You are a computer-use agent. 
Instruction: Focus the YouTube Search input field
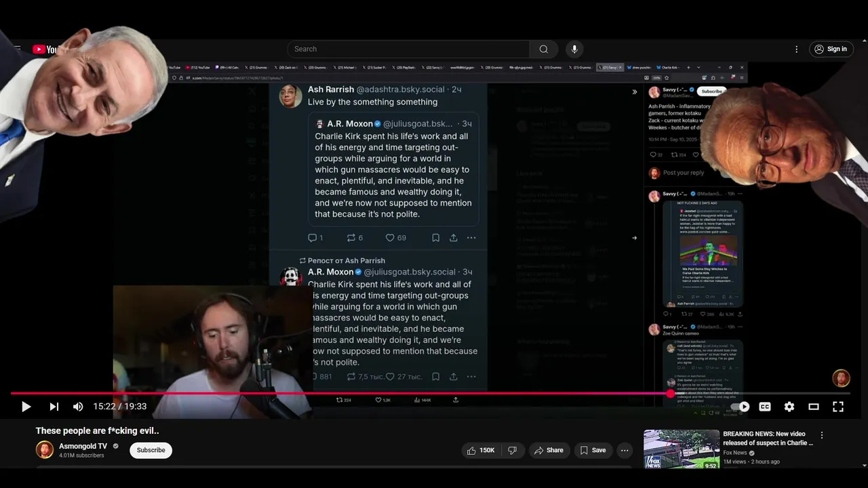click(x=408, y=49)
